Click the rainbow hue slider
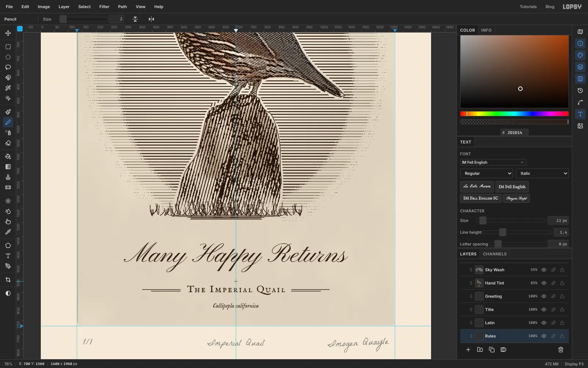The height and width of the screenshot is (368, 588). click(x=514, y=114)
